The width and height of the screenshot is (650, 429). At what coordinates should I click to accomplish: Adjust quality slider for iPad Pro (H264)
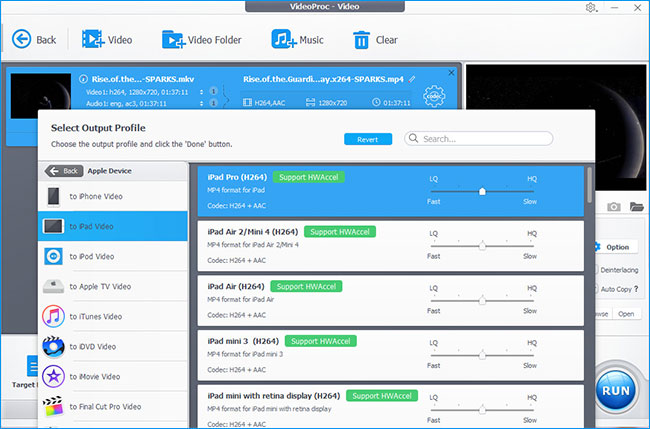point(482,191)
